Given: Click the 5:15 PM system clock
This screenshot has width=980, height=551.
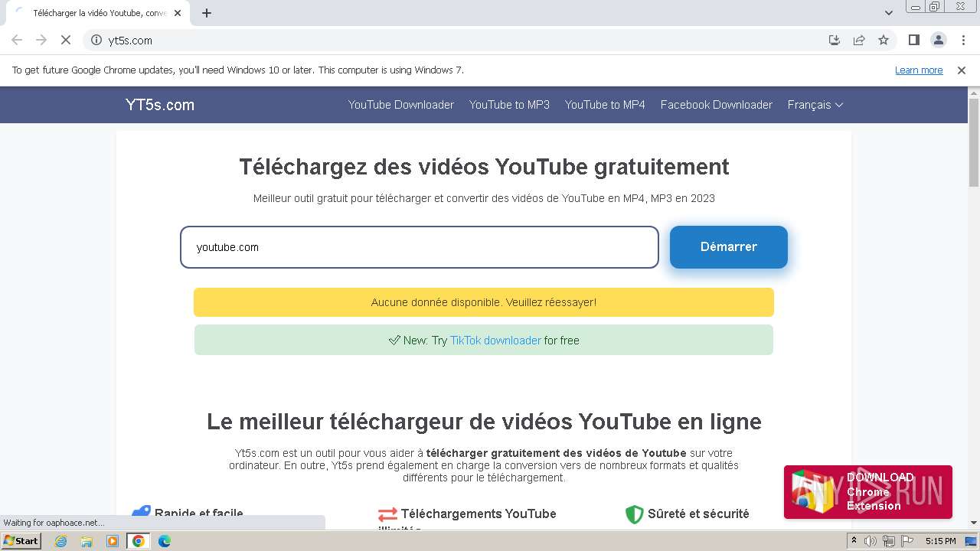Looking at the screenshot, I should point(940,541).
